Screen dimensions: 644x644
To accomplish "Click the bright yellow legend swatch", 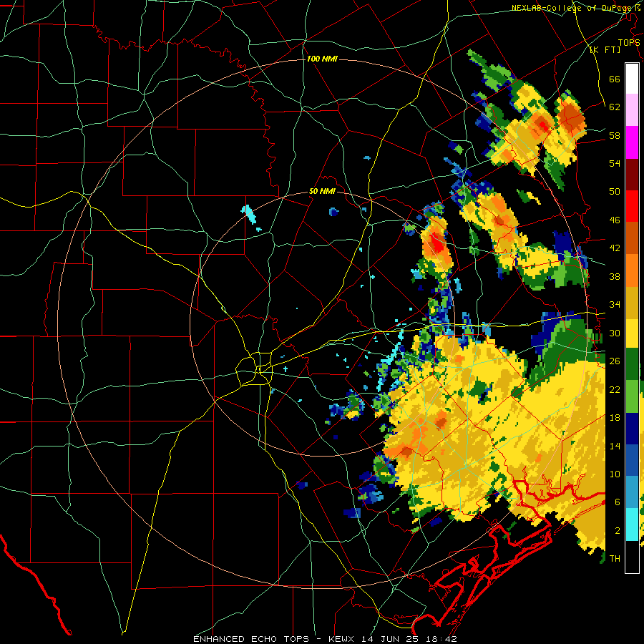I will [x=632, y=333].
